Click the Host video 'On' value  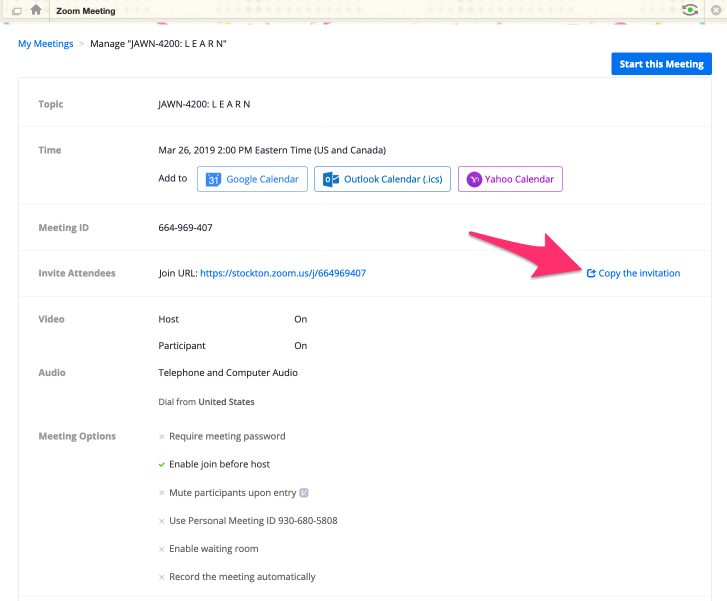(300, 319)
